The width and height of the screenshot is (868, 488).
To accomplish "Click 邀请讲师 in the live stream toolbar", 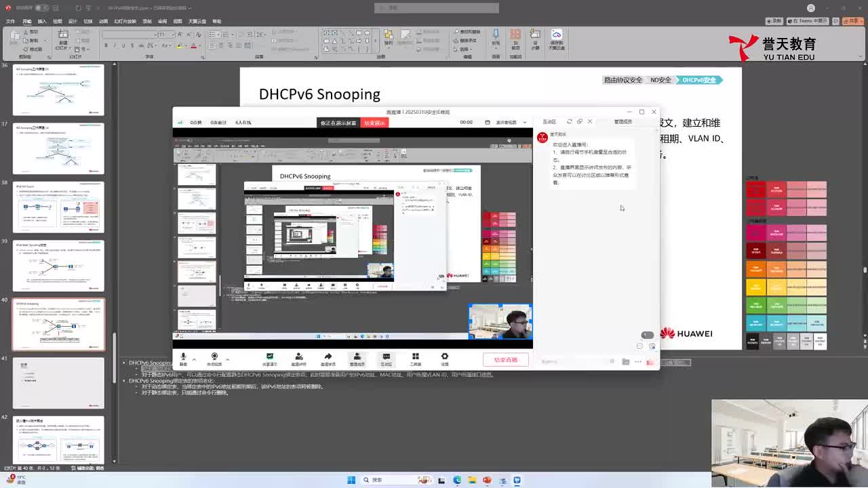I will [299, 359].
